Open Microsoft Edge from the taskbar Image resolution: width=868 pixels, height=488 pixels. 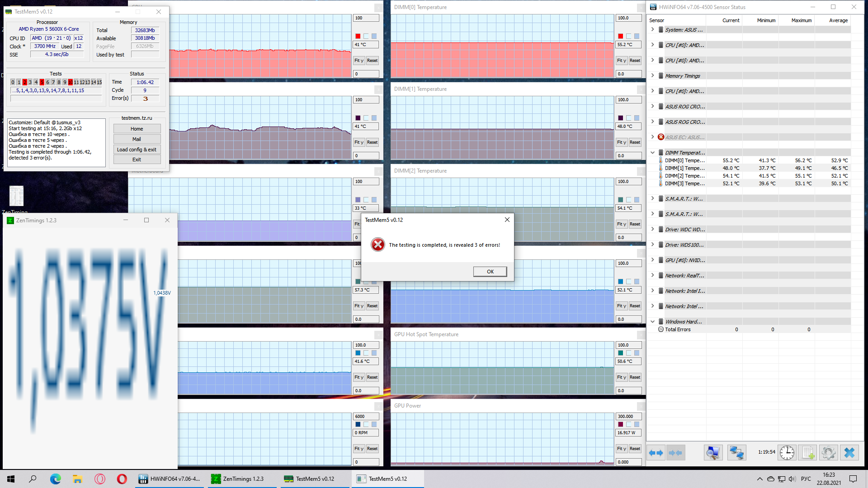[x=55, y=479]
